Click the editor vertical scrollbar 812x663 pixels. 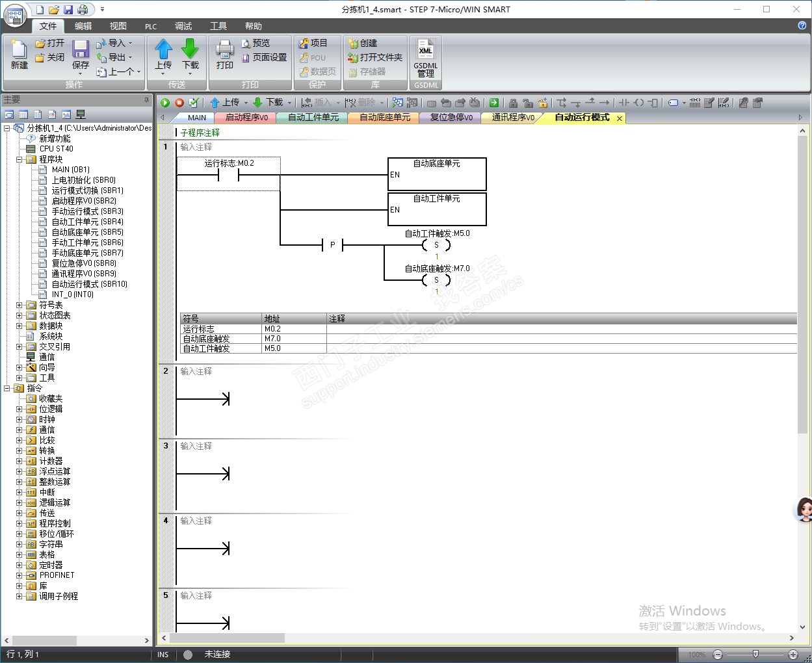click(x=802, y=286)
